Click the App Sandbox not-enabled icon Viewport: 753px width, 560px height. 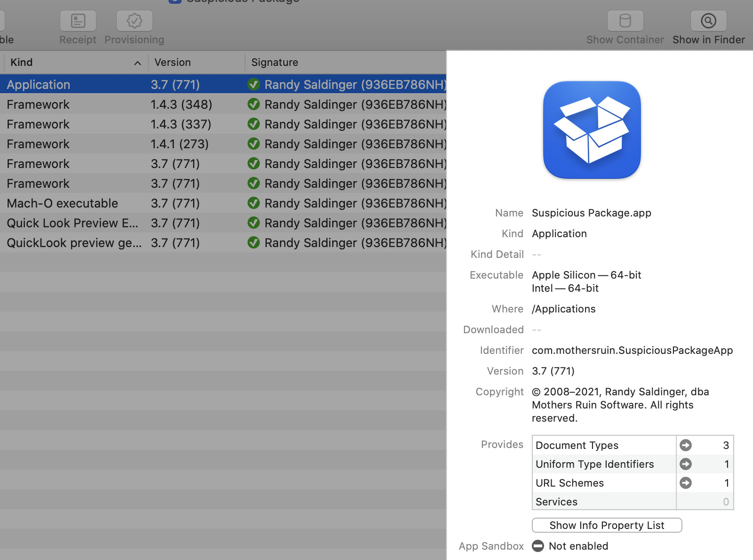click(x=538, y=546)
